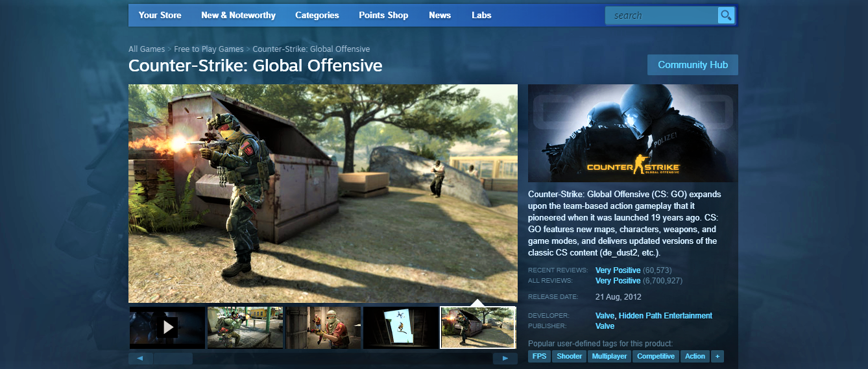Open the Labs page
This screenshot has height=369, width=868.
click(x=481, y=15)
